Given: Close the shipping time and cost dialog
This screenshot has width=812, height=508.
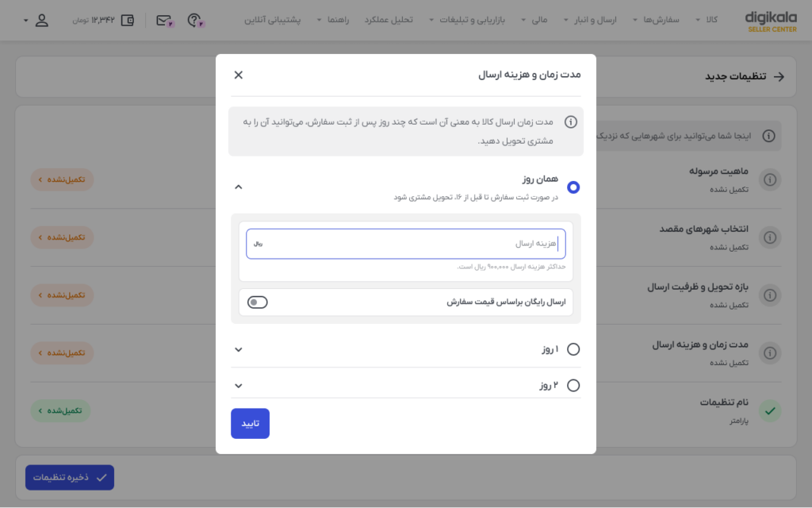Looking at the screenshot, I should tap(238, 75).
